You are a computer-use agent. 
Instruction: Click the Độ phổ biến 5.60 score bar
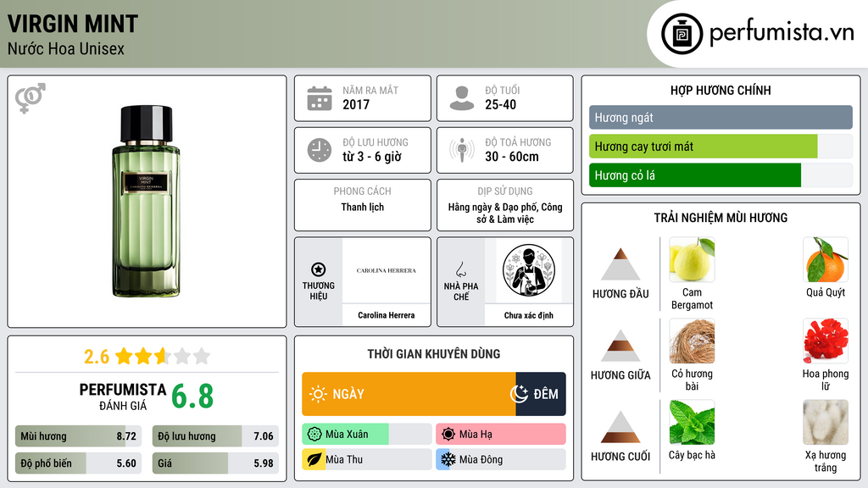click(78, 463)
